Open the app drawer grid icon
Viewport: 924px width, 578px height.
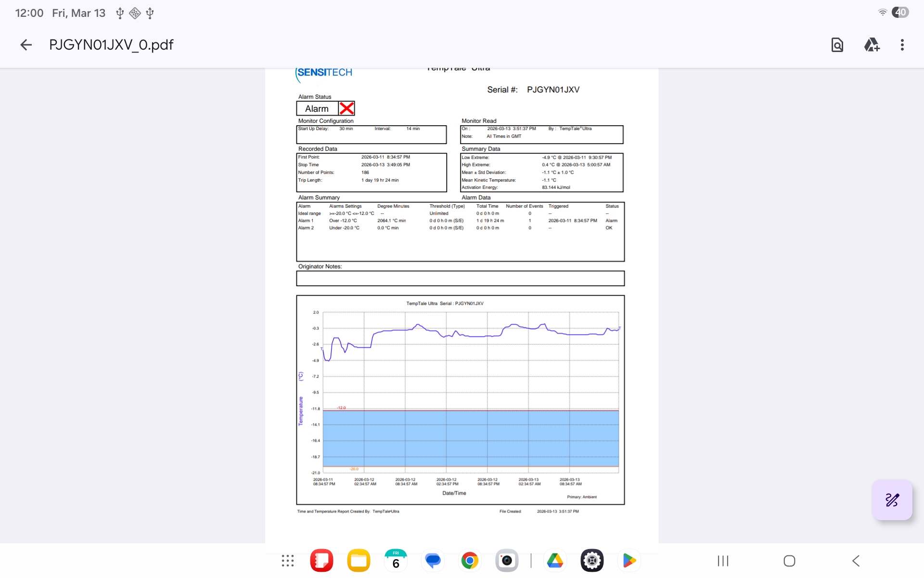tap(288, 561)
